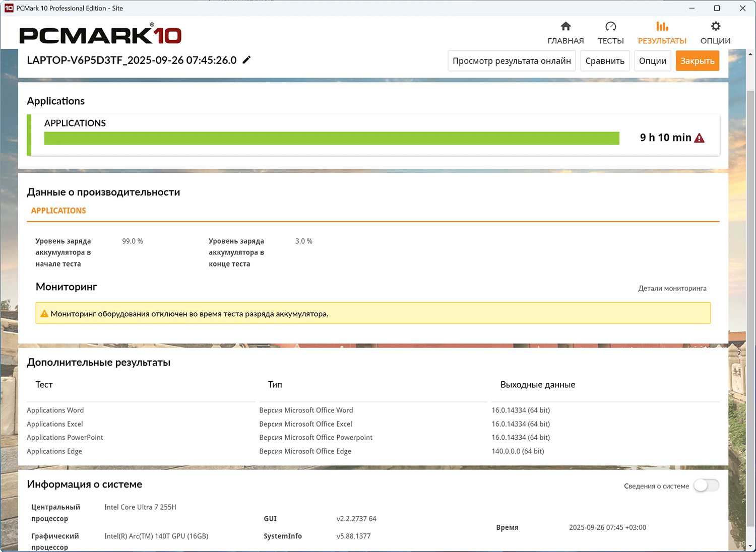Image resolution: width=756 pixels, height=552 pixels.
Task: Click the 99.0 % starting battery level value
Action: click(133, 241)
